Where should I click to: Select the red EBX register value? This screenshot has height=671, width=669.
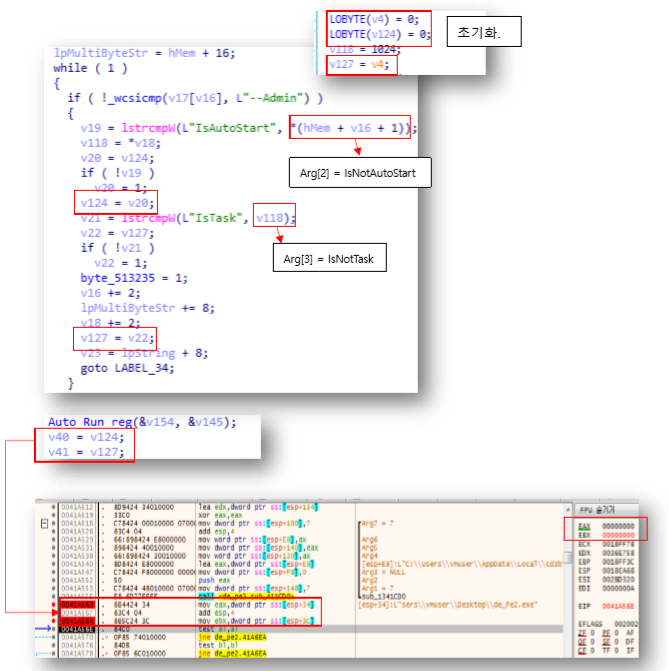pyautogui.click(x=618, y=535)
